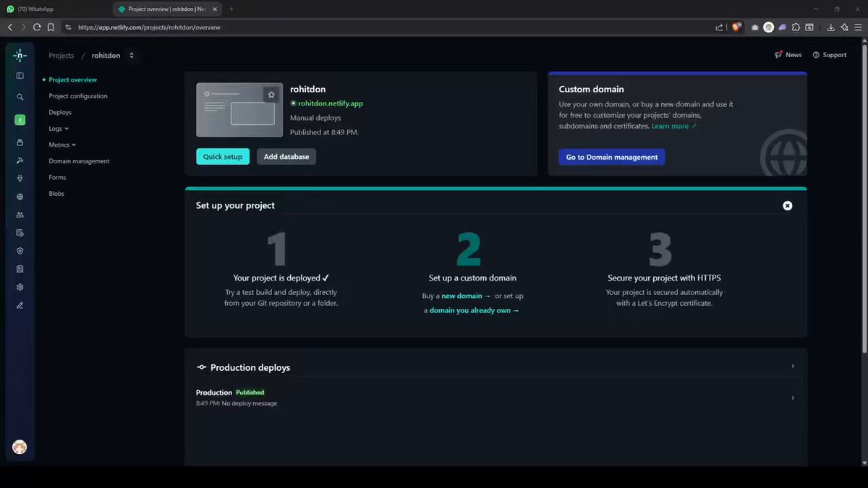The width and height of the screenshot is (868, 488).
Task: Open Domain management in side menu
Action: click(x=79, y=161)
